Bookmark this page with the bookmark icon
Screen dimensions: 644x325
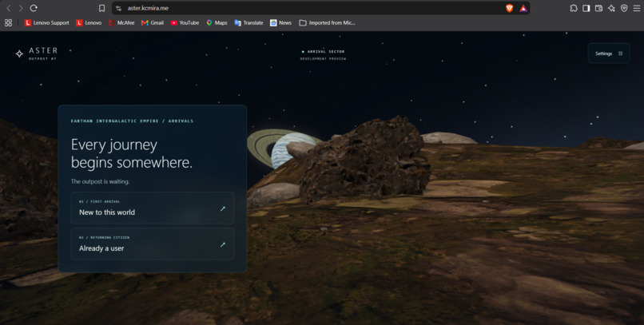(x=101, y=8)
